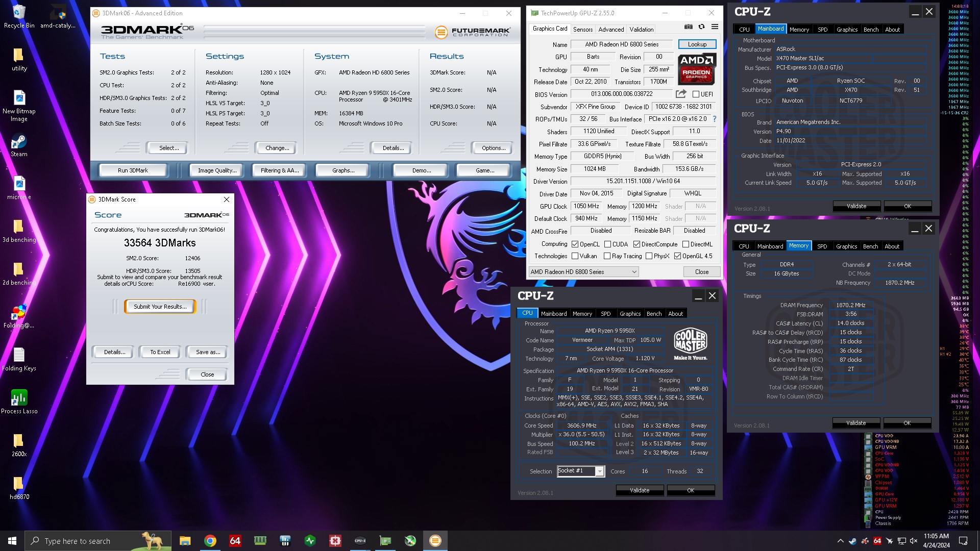
Task: Click the Windows Start button
Action: (x=12, y=541)
